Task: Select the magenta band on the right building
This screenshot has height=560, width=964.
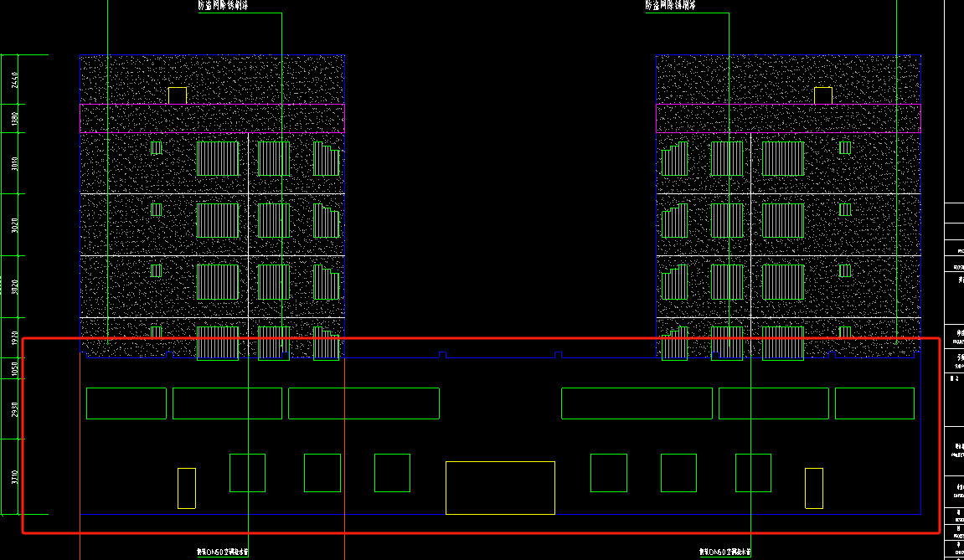Action: coord(788,118)
